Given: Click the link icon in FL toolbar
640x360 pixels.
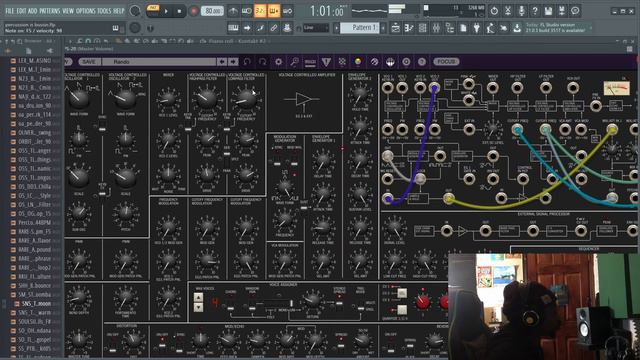Looking at the screenshot, I should coord(273,28).
